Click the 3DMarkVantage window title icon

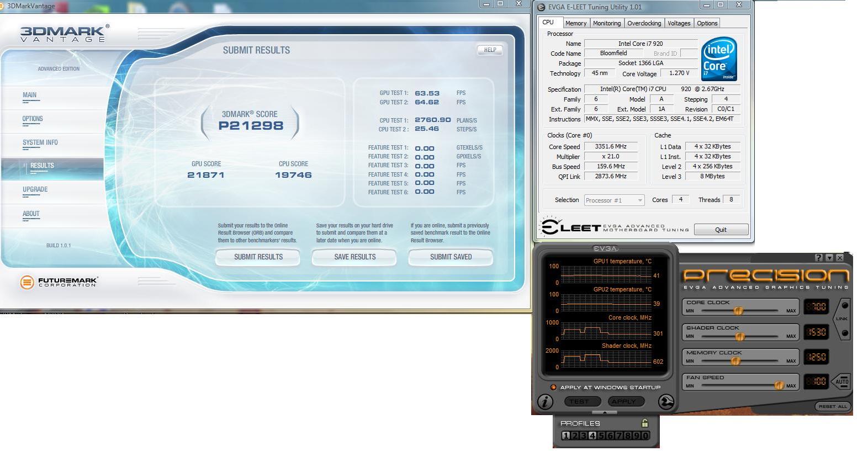[x=3, y=6]
